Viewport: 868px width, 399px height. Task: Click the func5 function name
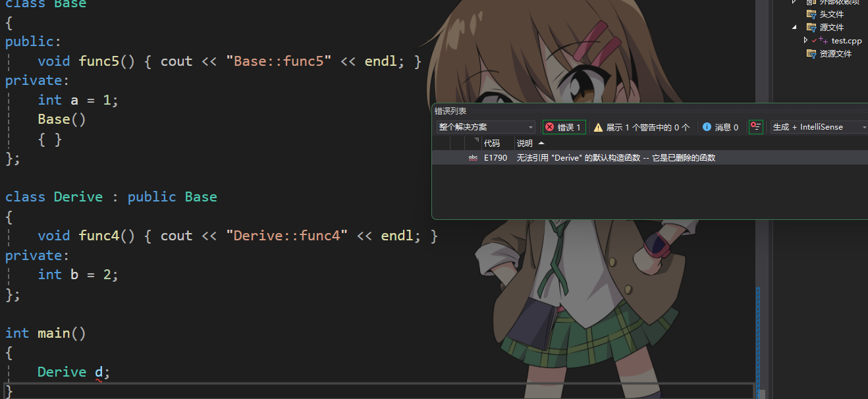(99, 61)
